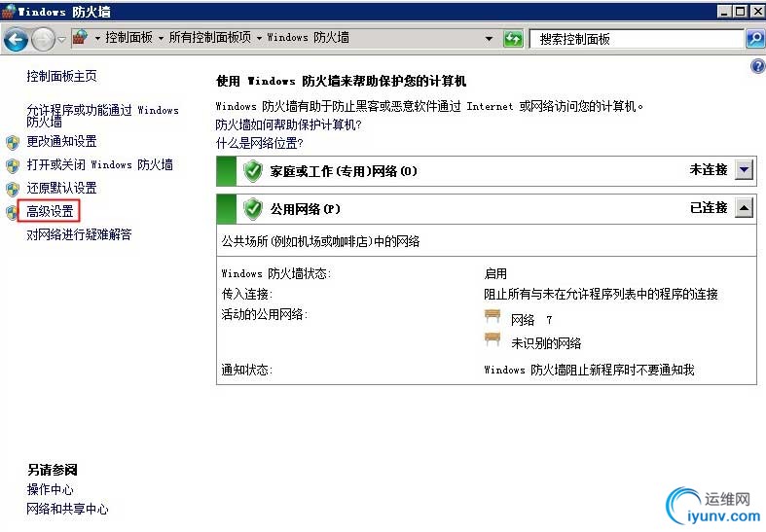
Task: Go back with the blue Back arrow
Action: [16, 40]
